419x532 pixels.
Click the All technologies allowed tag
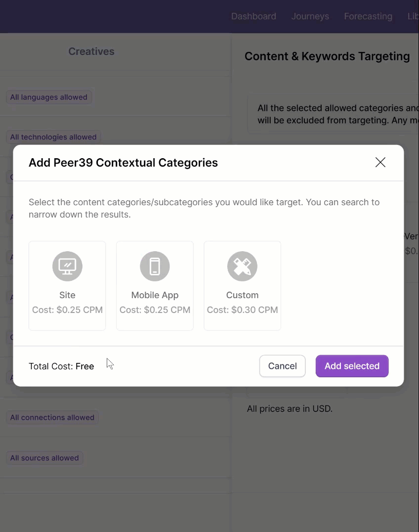click(53, 137)
